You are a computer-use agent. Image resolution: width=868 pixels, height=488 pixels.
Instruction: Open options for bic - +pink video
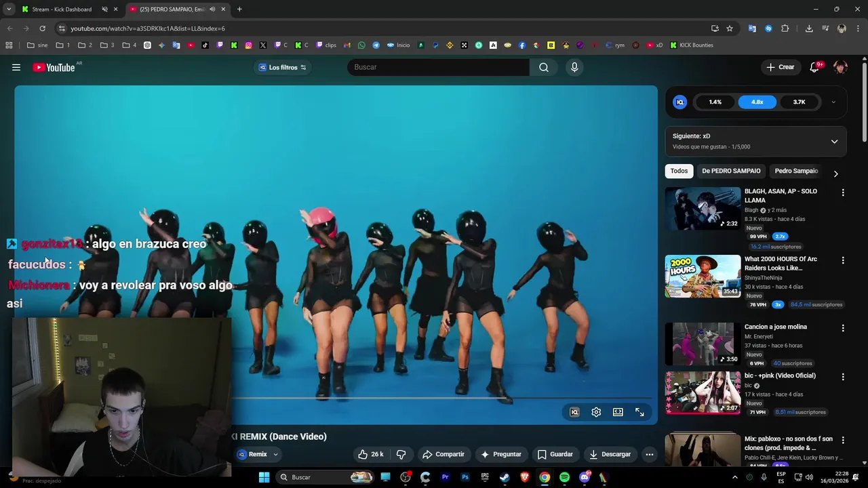[x=843, y=377]
